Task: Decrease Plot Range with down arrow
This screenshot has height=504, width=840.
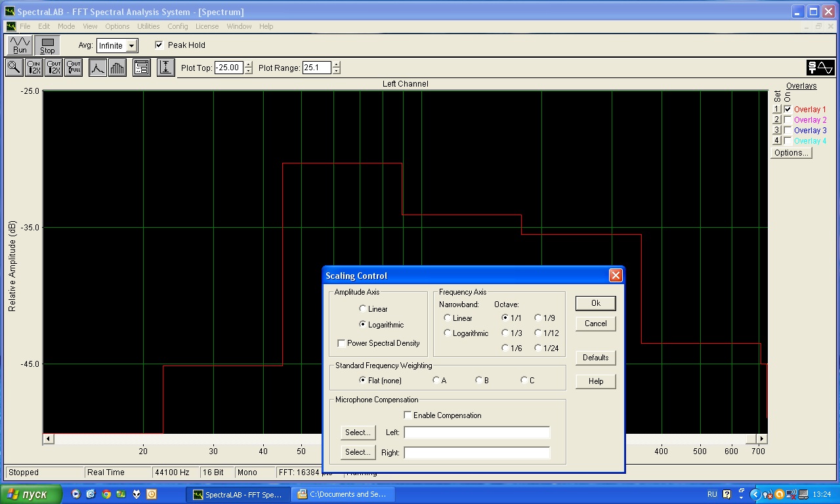Action: 337,71
